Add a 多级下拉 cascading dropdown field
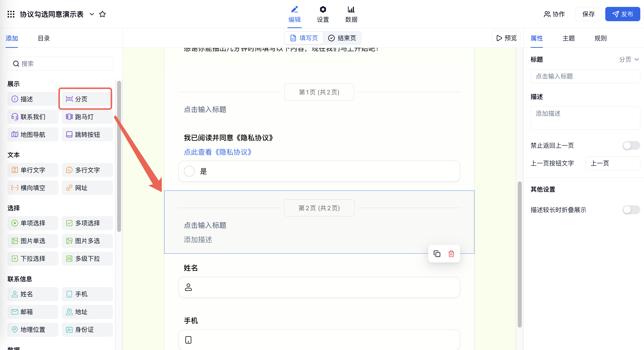Viewport: 644px width, 350px height. 87,259
